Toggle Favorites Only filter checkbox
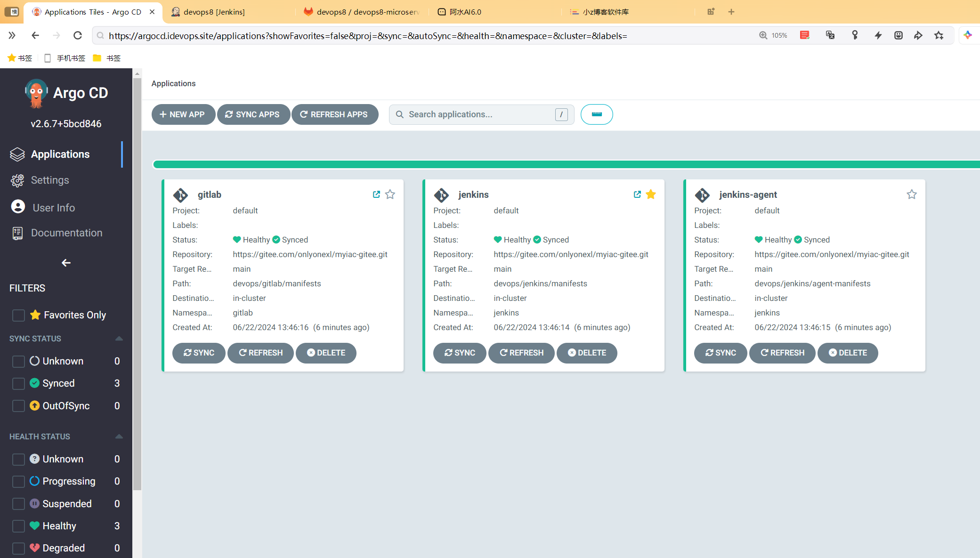The image size is (980, 558). [18, 315]
